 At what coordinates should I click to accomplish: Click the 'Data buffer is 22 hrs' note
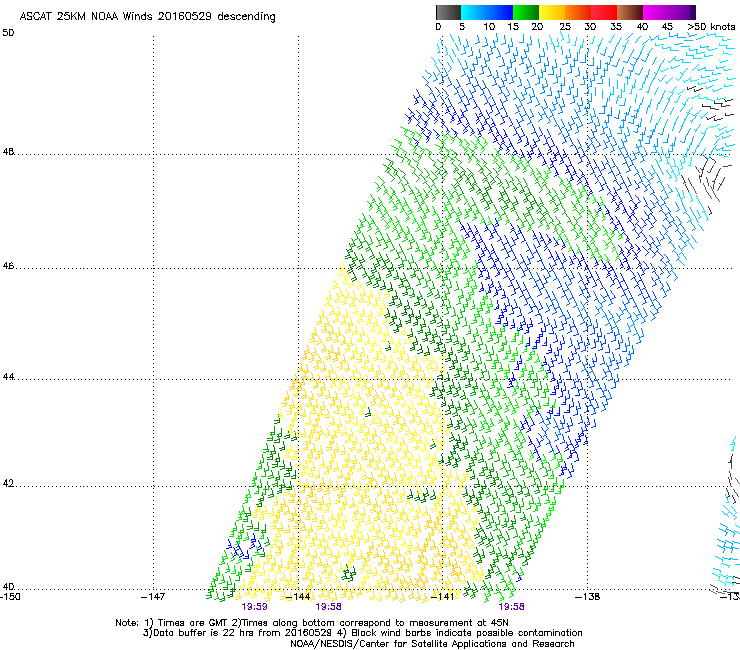(362, 633)
